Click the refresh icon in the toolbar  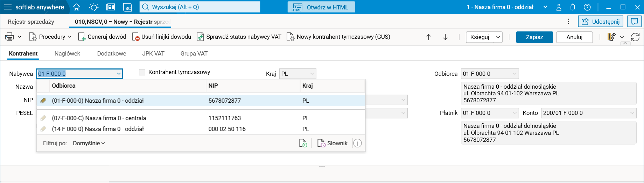[635, 37]
